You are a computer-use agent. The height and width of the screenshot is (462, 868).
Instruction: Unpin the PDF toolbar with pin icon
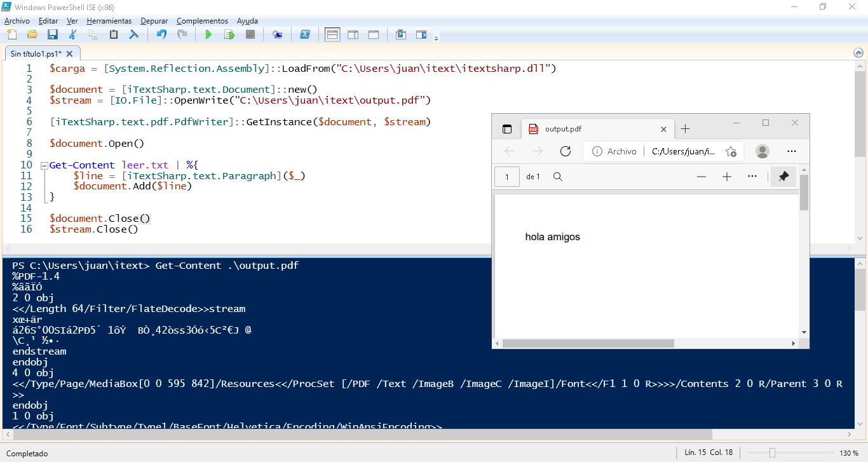[x=783, y=177]
